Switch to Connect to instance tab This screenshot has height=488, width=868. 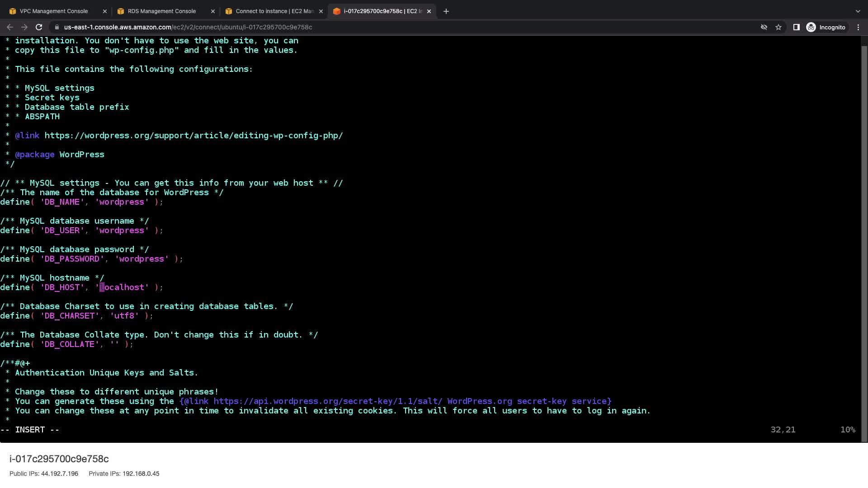[274, 11]
